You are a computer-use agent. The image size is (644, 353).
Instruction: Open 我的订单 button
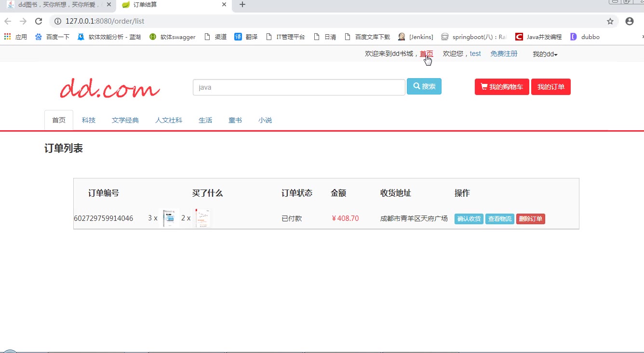click(x=550, y=87)
